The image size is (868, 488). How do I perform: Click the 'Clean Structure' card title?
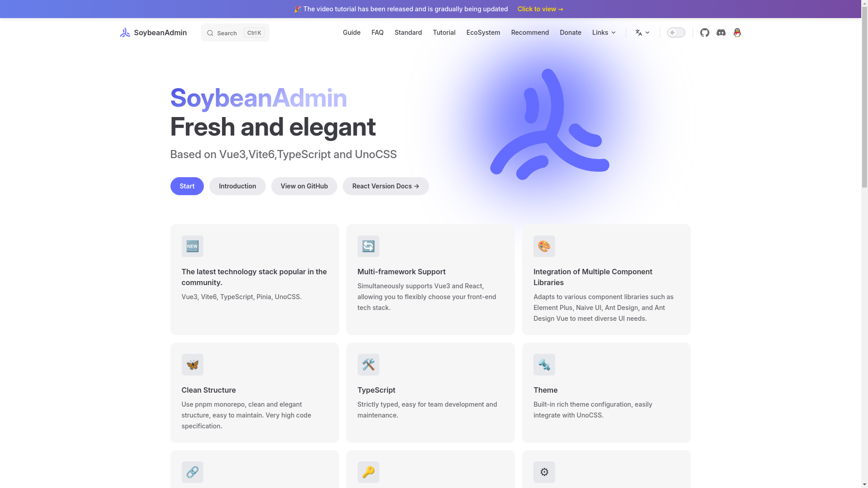pyautogui.click(x=208, y=390)
